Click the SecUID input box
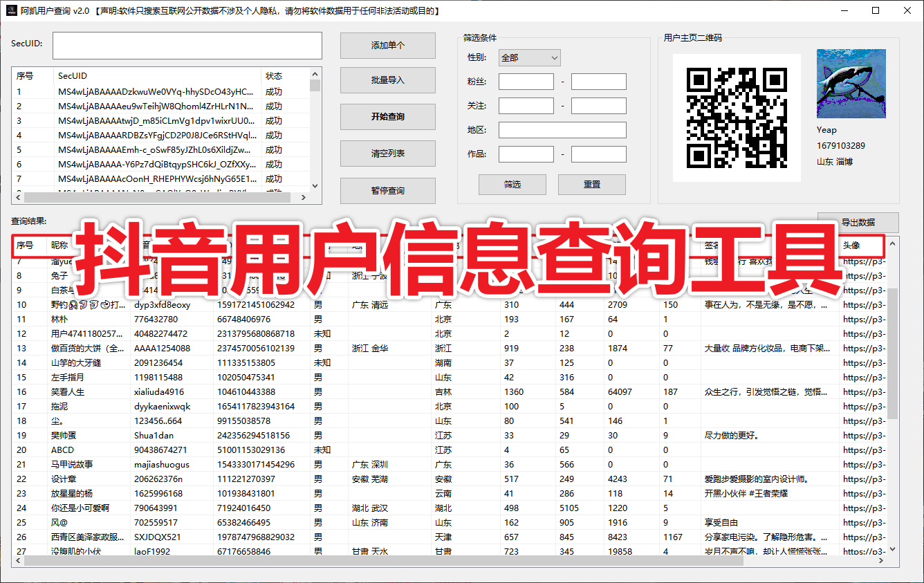 pos(187,45)
